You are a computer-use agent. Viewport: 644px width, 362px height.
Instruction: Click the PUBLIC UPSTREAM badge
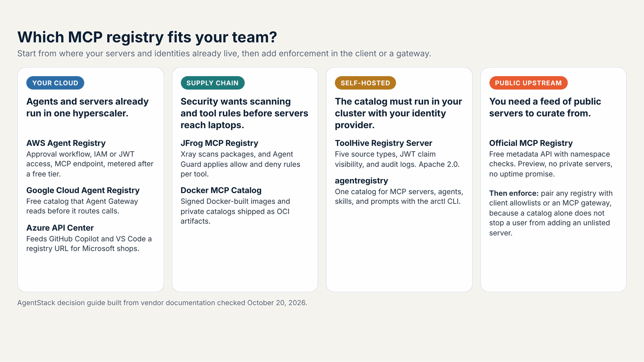click(528, 83)
